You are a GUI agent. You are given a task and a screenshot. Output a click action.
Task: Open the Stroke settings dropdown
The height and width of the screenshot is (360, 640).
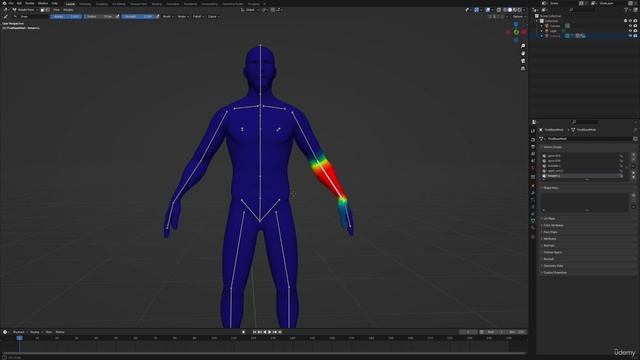183,16
